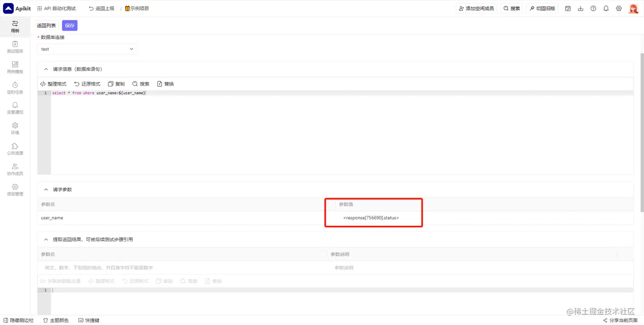The height and width of the screenshot is (325, 644).
Task: Click into the lower code editor line 1
Action: (342, 290)
